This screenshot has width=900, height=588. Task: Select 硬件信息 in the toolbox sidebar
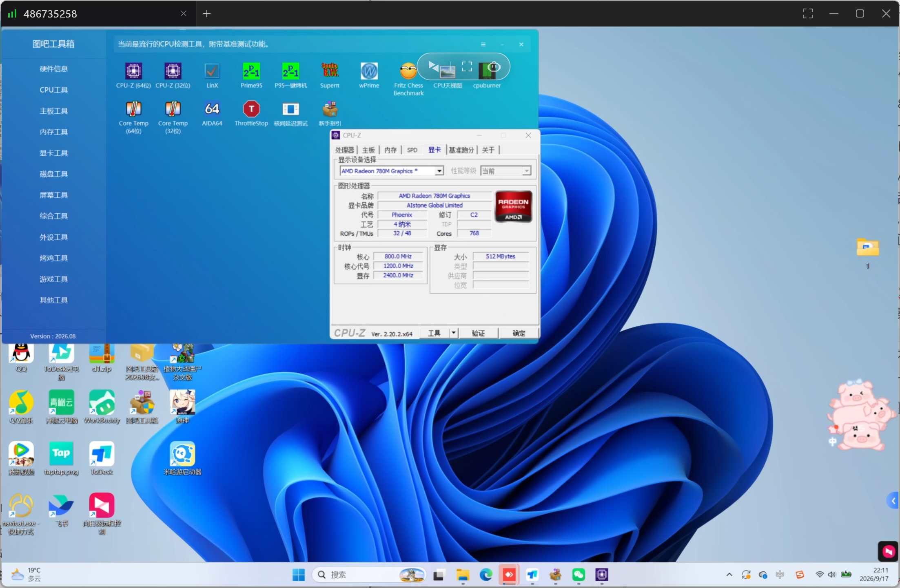[x=54, y=69]
